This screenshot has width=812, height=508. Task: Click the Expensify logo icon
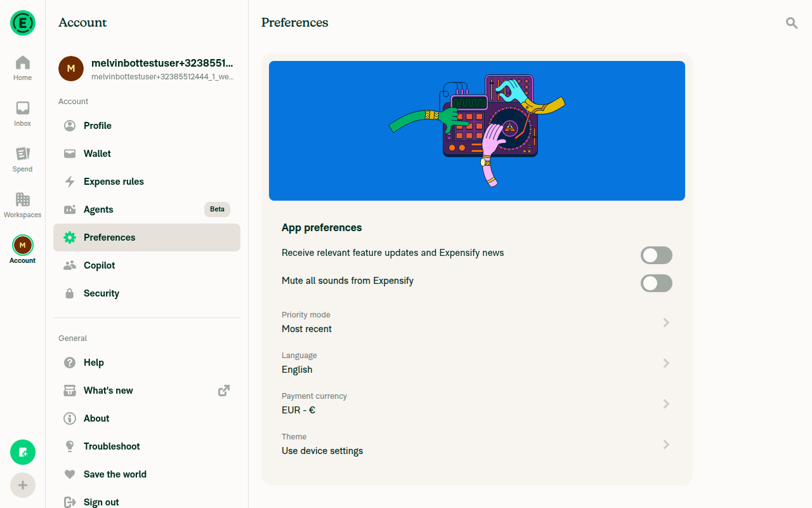(x=23, y=23)
